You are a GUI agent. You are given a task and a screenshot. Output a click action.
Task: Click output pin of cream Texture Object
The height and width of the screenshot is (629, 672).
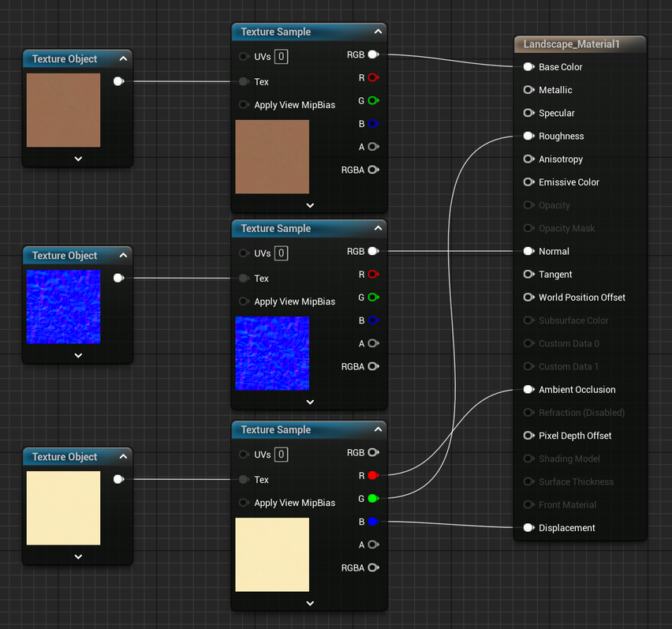click(119, 479)
